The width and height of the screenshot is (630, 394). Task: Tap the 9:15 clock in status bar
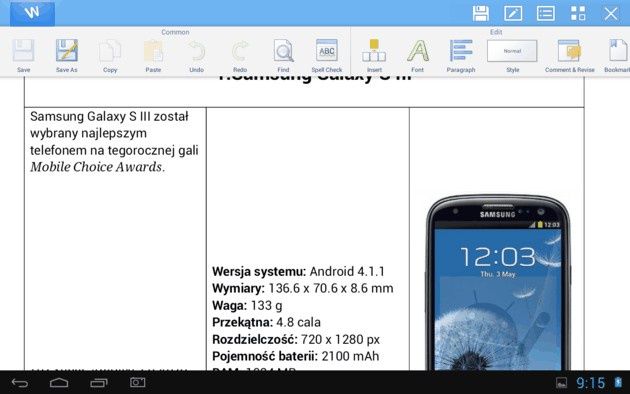[591, 383]
